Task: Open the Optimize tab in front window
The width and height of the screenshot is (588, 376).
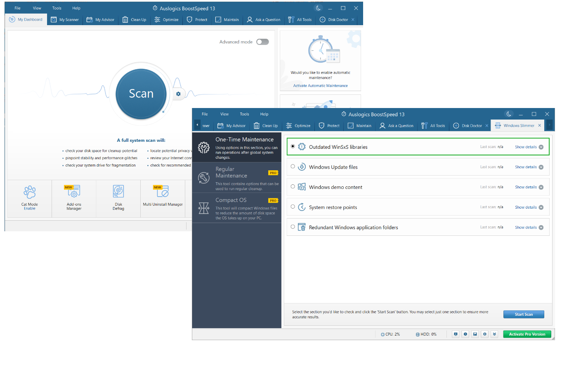Action: pos(298,126)
